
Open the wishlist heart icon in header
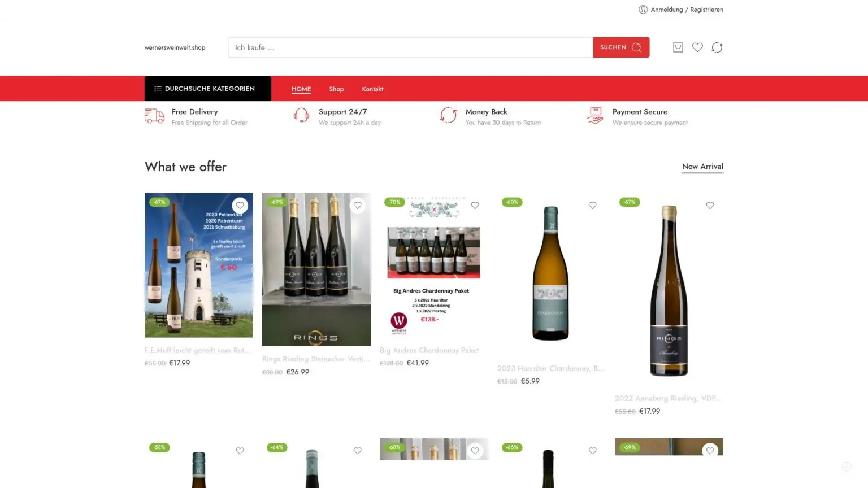click(x=697, y=47)
